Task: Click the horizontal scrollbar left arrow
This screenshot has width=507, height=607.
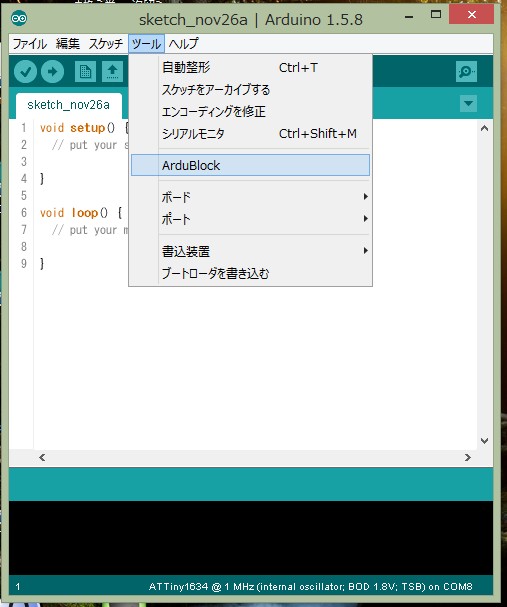Action: [42, 458]
